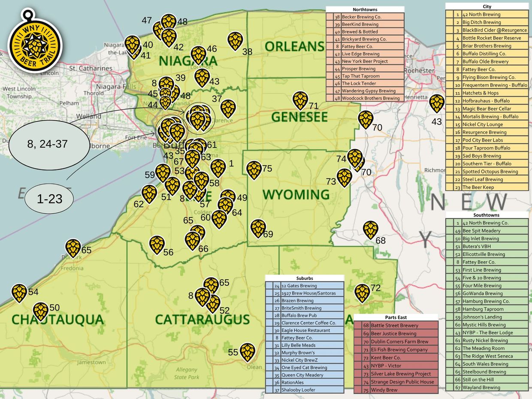
Task: Select 'Big Ditch Brewing' in City list
Action: [487, 22]
